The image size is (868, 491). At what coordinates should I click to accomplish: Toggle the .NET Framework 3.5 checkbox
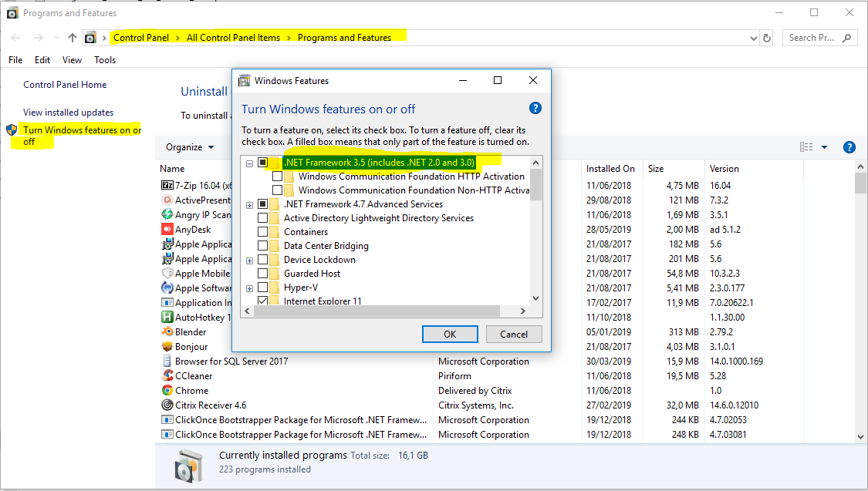263,163
